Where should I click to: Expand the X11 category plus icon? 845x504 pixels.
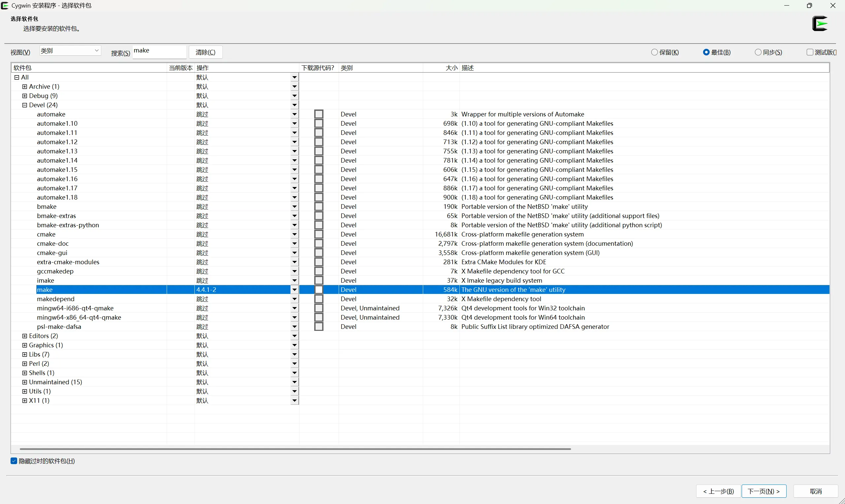pos(24,401)
